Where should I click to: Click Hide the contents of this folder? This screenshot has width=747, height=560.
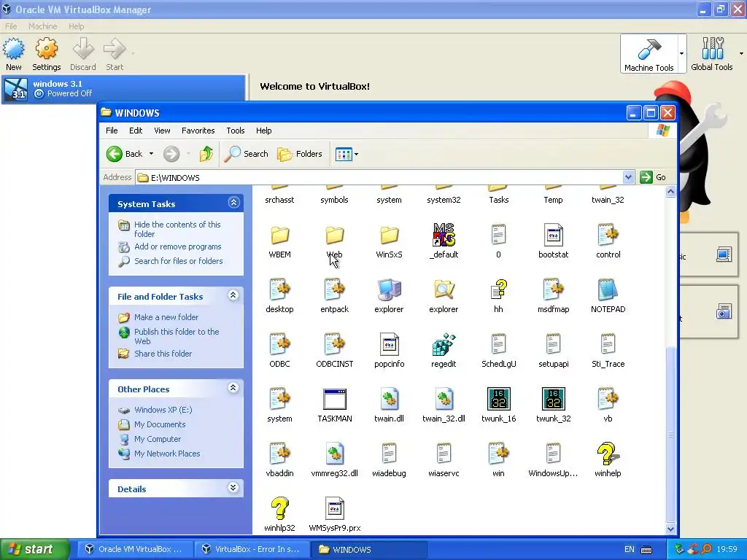177,229
